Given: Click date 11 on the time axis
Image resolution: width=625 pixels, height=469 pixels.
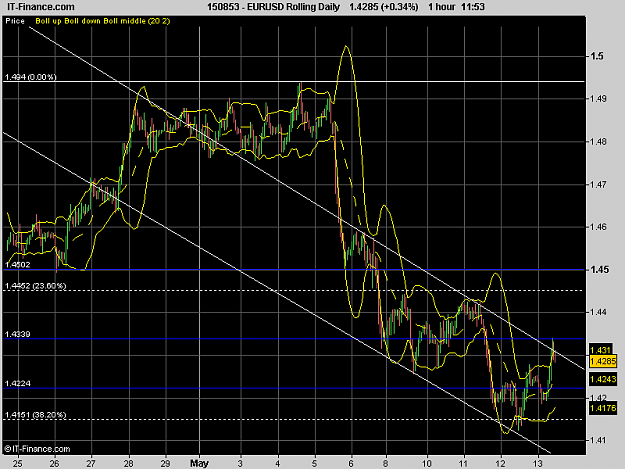Looking at the screenshot, I should [x=464, y=463].
